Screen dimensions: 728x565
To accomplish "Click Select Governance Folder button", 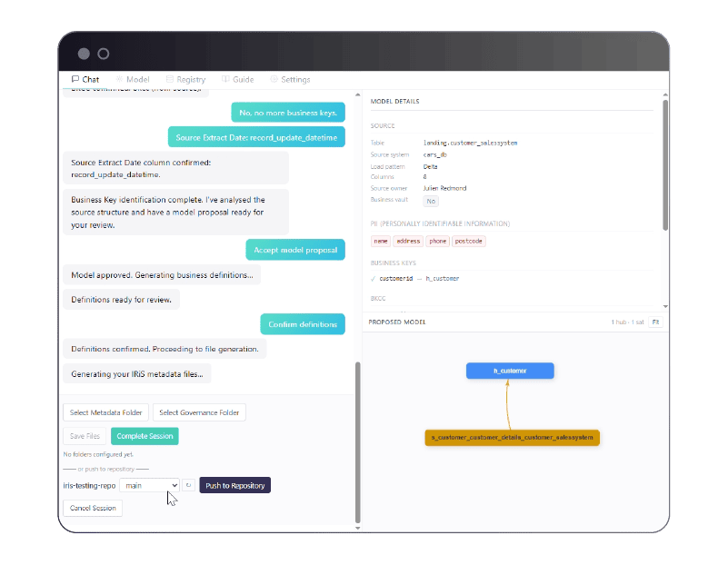I will 199,412.
